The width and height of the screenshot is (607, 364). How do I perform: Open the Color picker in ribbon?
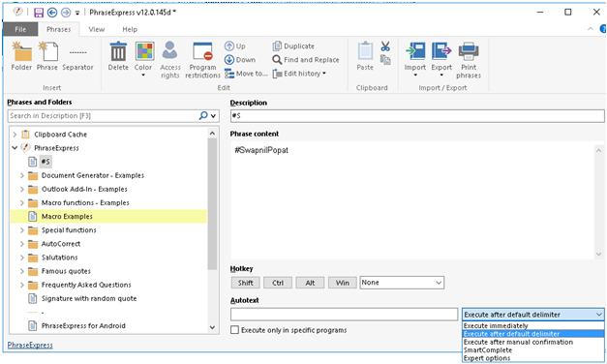pos(144,59)
